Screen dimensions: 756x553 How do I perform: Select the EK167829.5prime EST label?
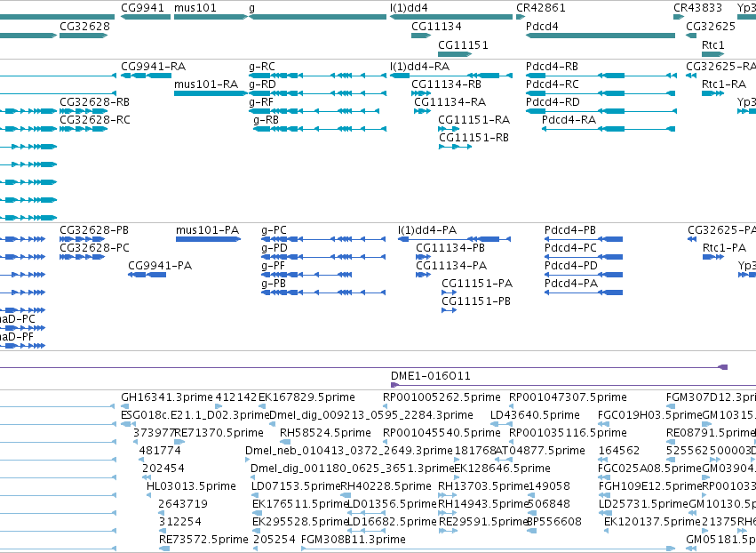pyautogui.click(x=306, y=397)
